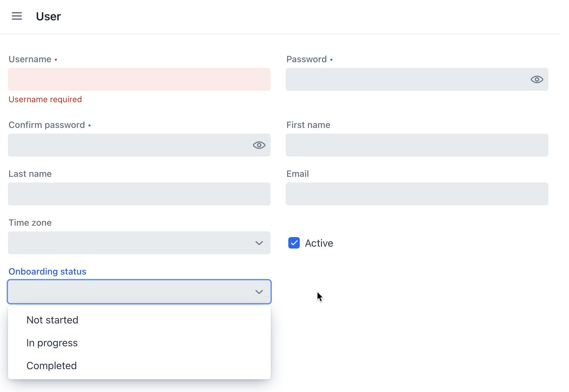569x392 pixels.
Task: Show password with the Password eye icon
Action: pyautogui.click(x=537, y=79)
